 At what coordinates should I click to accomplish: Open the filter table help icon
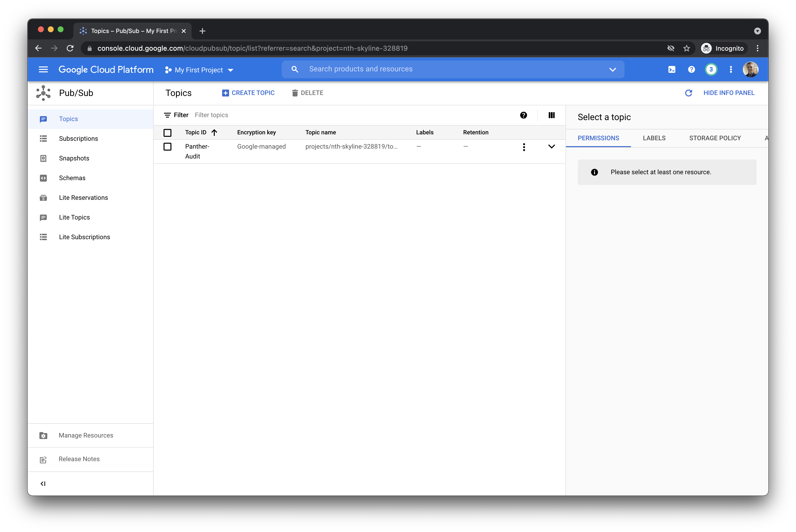pos(523,115)
